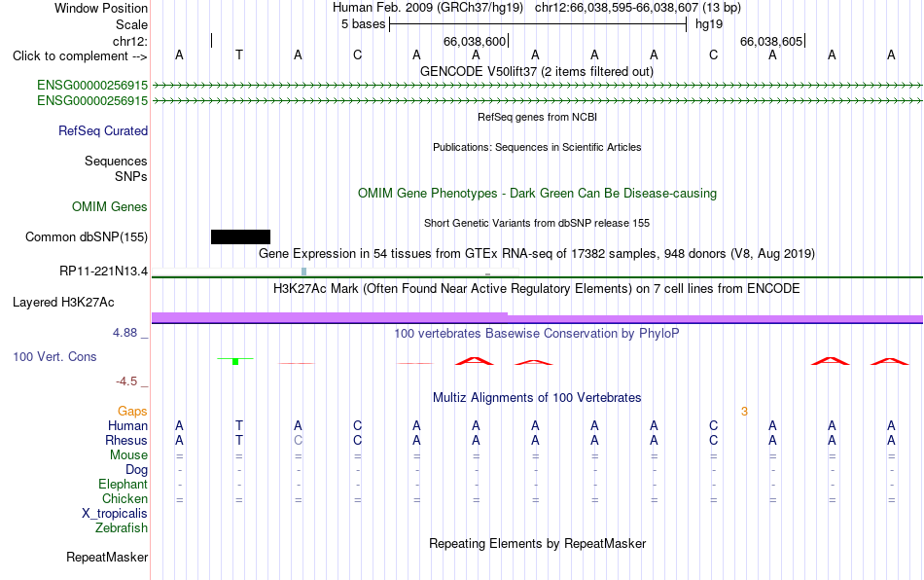Open the RepeatMasker track label
The width and height of the screenshot is (924, 580).
[x=107, y=557]
